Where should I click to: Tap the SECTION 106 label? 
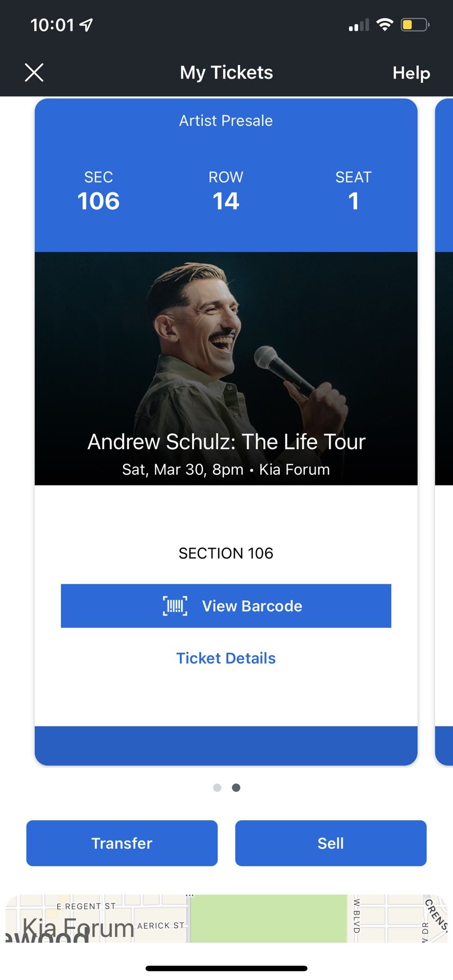(x=226, y=553)
